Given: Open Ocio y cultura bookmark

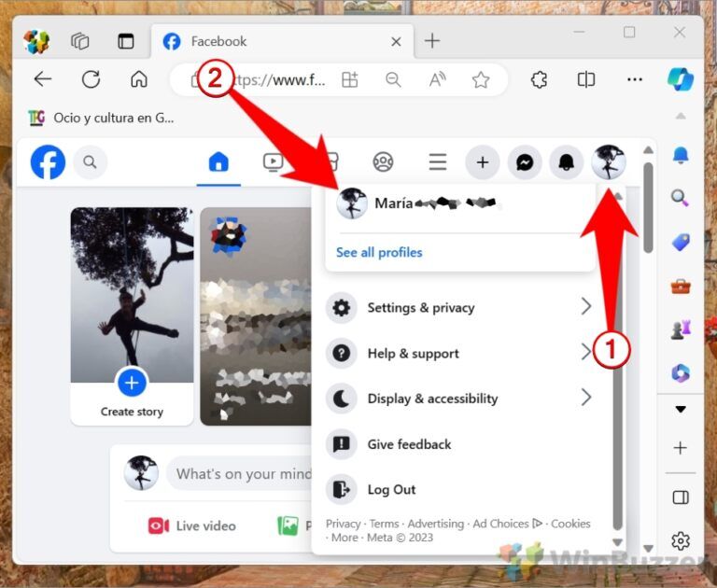Looking at the screenshot, I should tap(101, 118).
